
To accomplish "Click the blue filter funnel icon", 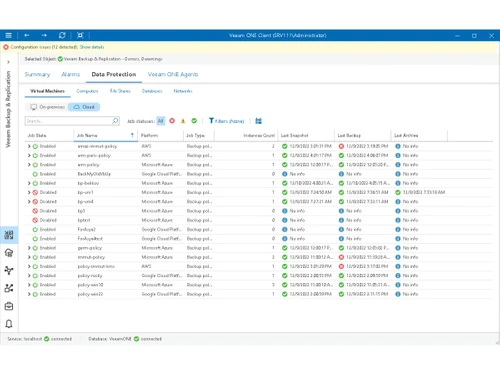I will (x=211, y=121).
